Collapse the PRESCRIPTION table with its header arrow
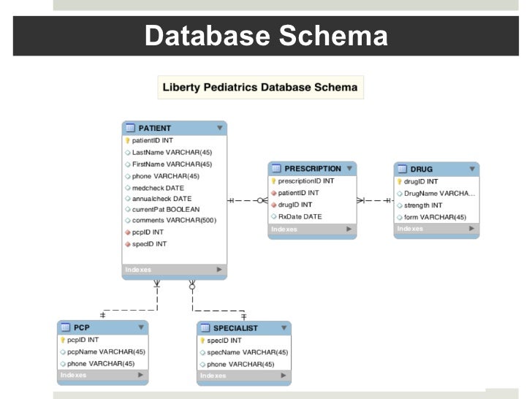532x399 pixels. [x=349, y=168]
